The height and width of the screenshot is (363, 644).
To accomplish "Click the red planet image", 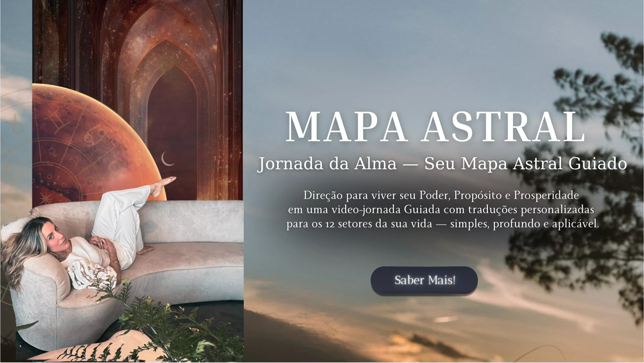I will [x=97, y=142].
